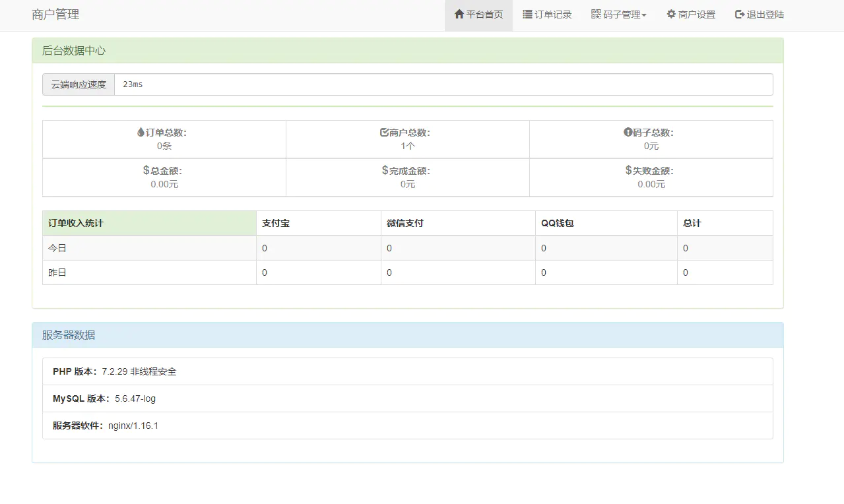This screenshot has width=844, height=504.
Task: Click the list icon beside 订单记录
Action: (x=527, y=13)
